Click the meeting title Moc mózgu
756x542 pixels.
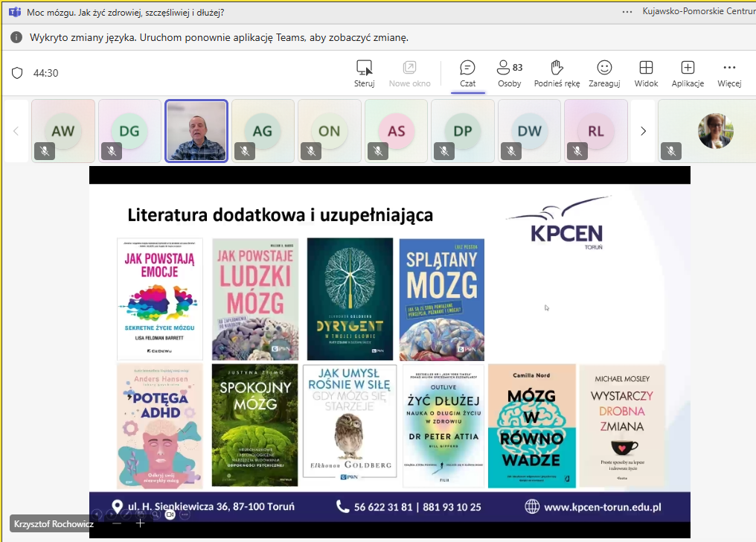[x=125, y=13]
